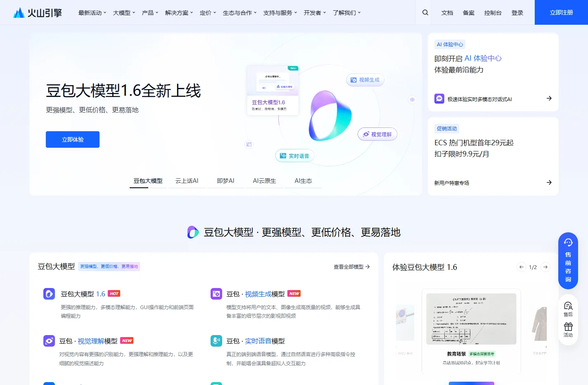Open the 登录 link
588x385 pixels.
[517, 13]
